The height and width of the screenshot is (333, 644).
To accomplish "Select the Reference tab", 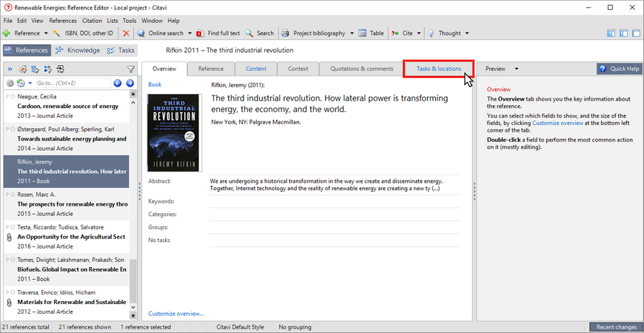I will pos(211,69).
